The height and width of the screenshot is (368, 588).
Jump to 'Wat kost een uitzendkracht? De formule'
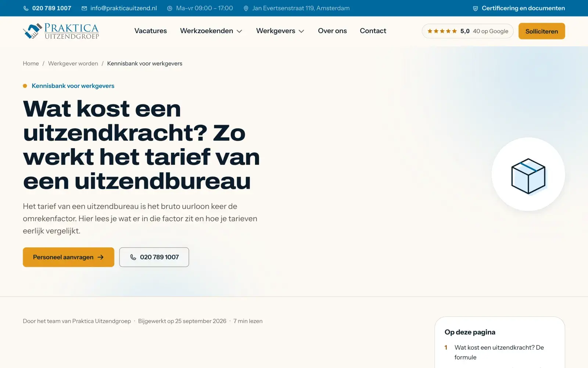click(x=499, y=352)
